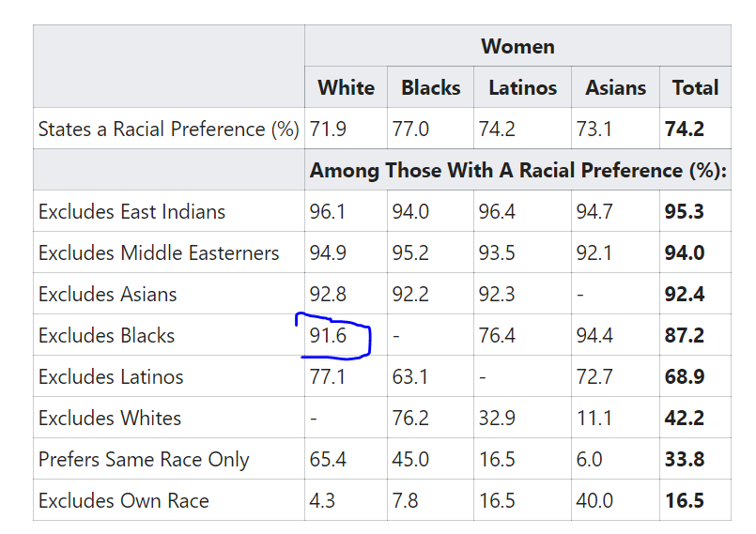756x534 pixels.
Task: Select the Prefers Same Race Only label
Action: coord(144,459)
